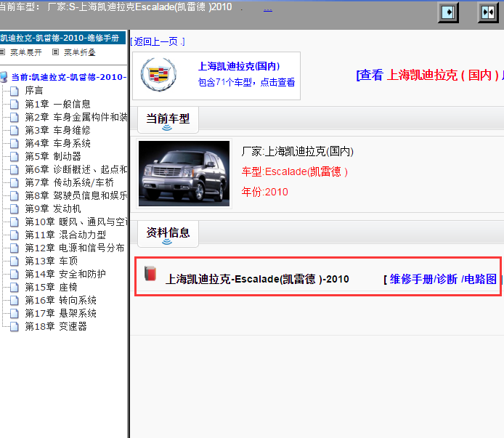504x438 pixels.
Task: Open chapter 第15章 座椅
Action: point(52,287)
